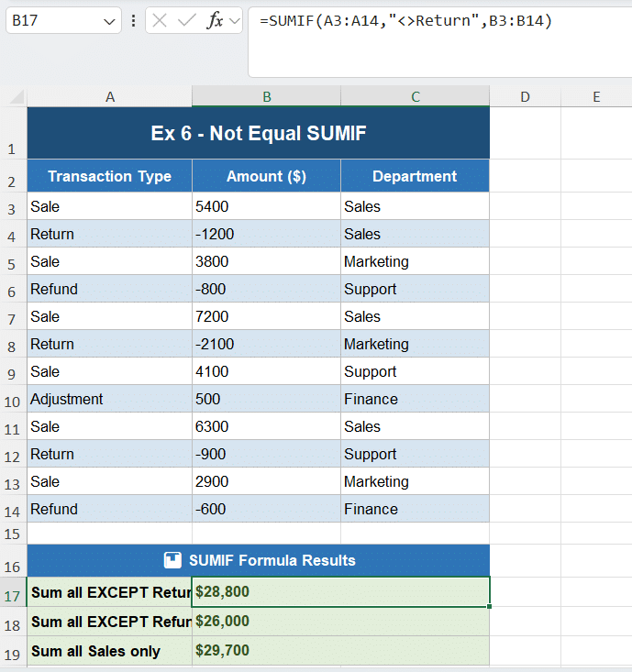Select the cell with amount 3800

(x=266, y=261)
